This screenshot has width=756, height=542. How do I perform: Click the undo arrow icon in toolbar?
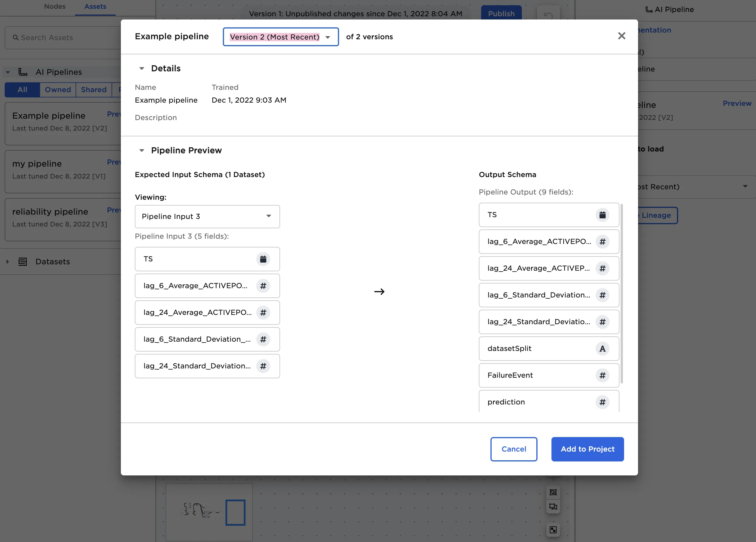(548, 15)
